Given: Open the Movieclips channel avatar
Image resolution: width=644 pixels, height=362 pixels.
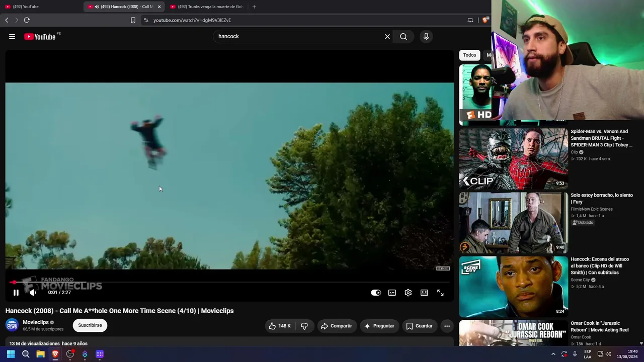Looking at the screenshot, I should click(x=12, y=325).
